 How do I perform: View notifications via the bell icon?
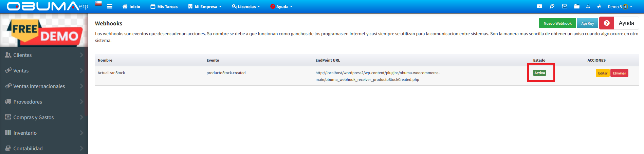[x=588, y=6]
